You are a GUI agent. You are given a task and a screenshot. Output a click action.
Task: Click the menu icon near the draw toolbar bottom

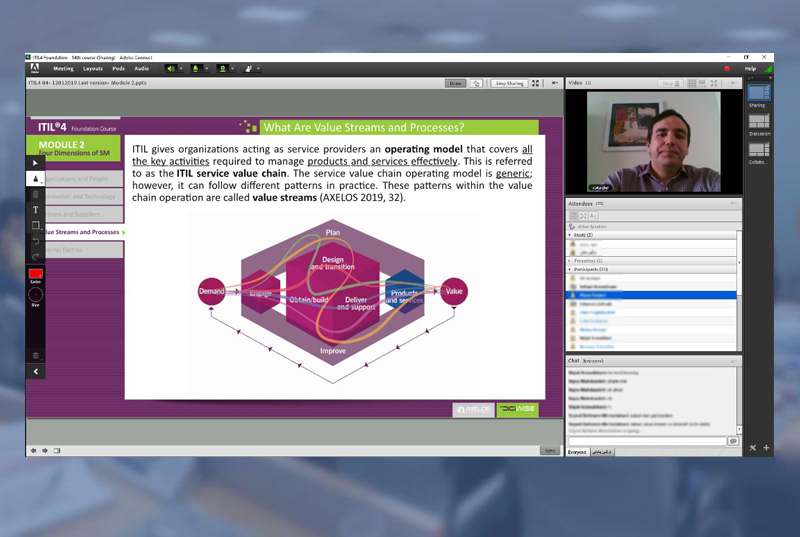[x=35, y=355]
